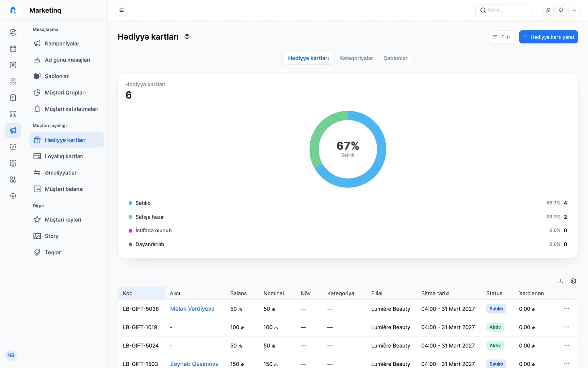Open the Filtr button
The height and width of the screenshot is (368, 588).
click(x=501, y=37)
